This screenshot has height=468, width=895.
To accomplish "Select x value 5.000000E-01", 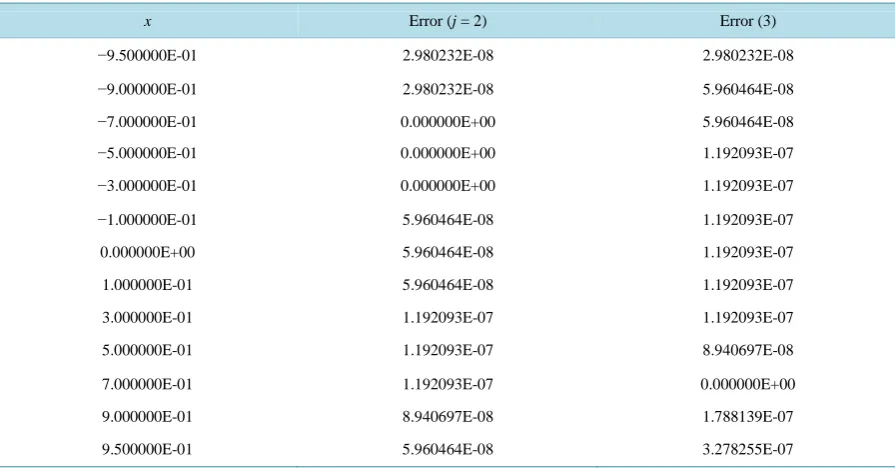I will coord(147,350).
